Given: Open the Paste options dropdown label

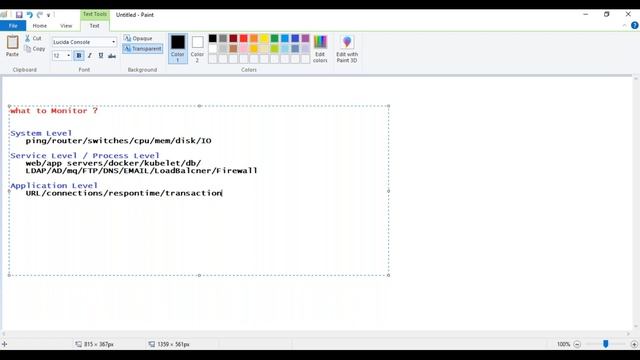Looking at the screenshot, I should click(12, 54).
